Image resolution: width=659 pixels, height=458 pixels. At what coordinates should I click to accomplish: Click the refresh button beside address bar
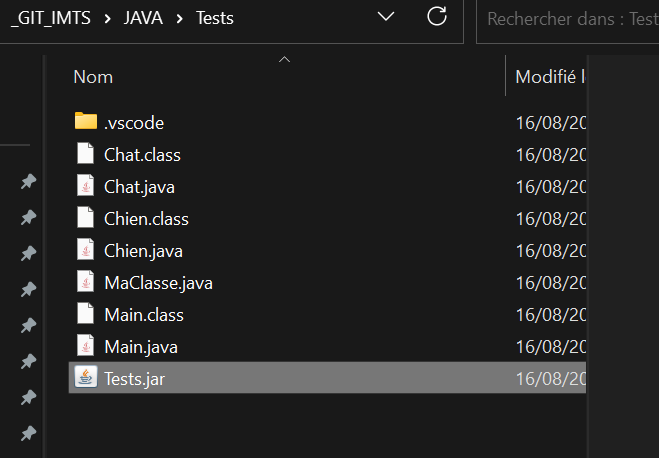(436, 16)
